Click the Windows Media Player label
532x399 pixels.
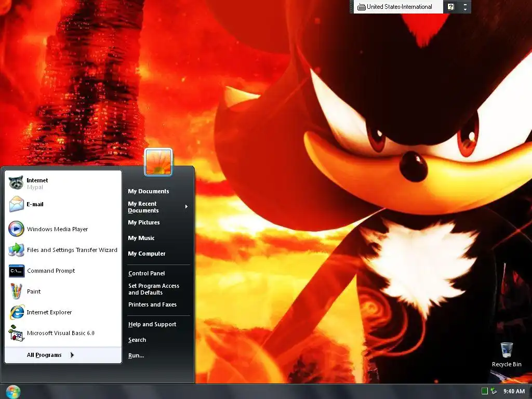tap(57, 229)
